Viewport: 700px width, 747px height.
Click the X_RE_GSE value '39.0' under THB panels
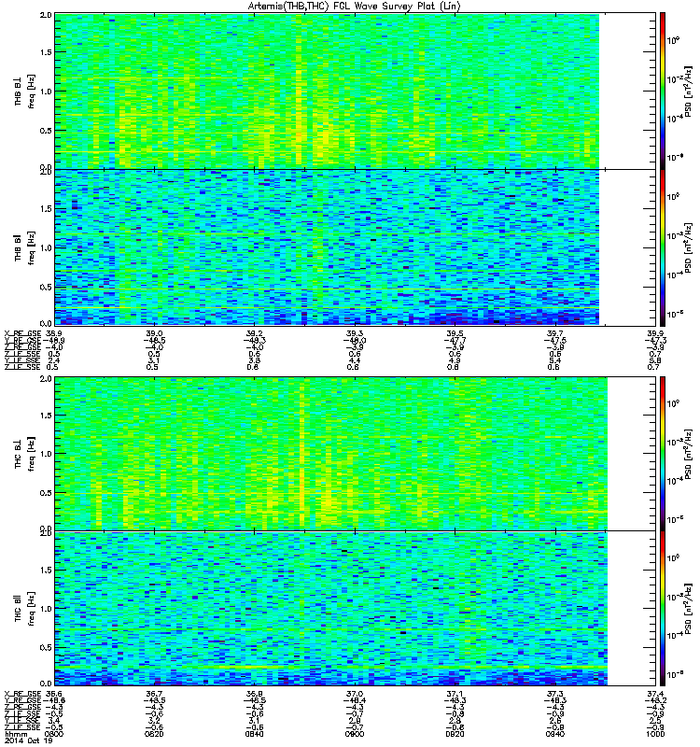(154, 333)
